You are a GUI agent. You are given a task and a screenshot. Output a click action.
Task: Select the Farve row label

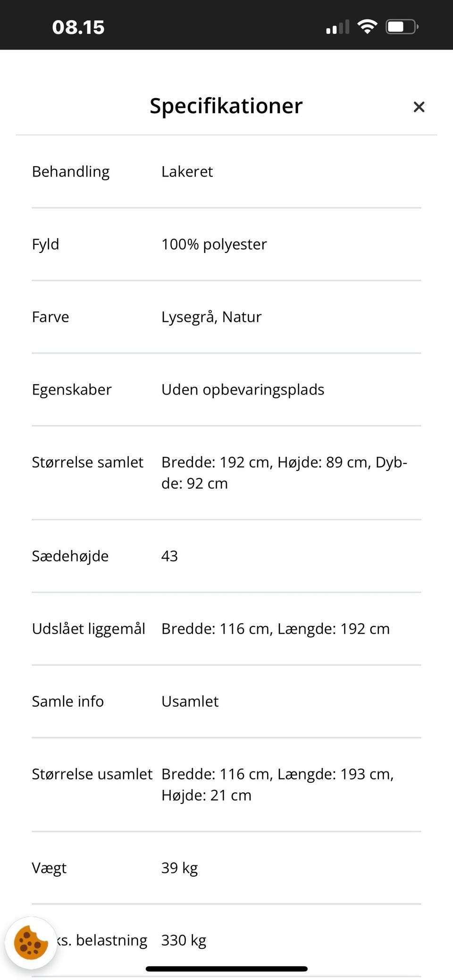point(50,317)
